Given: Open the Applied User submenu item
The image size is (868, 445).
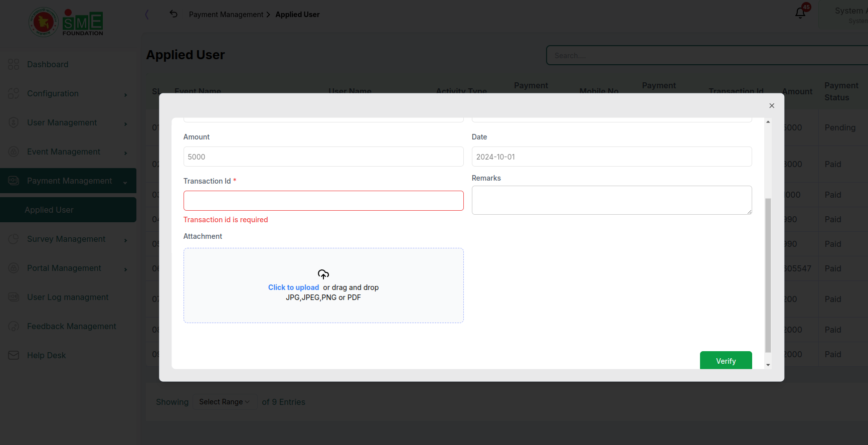Looking at the screenshot, I should (x=68, y=210).
